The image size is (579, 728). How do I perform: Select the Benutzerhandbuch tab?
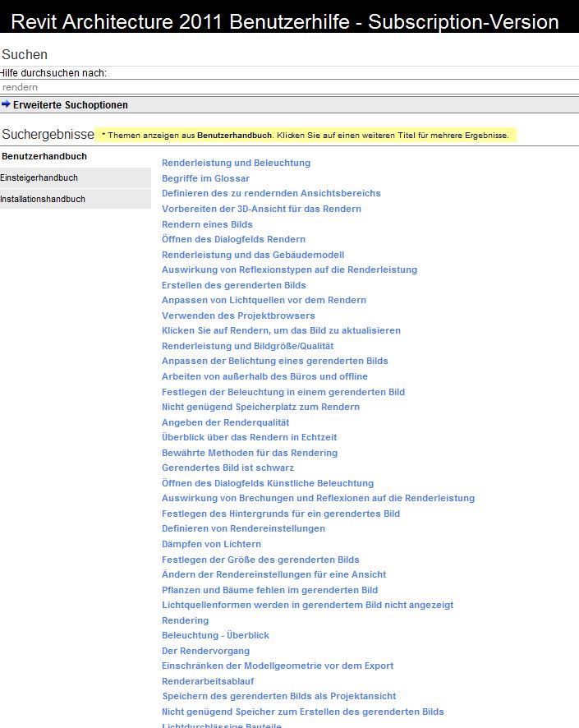pos(44,156)
